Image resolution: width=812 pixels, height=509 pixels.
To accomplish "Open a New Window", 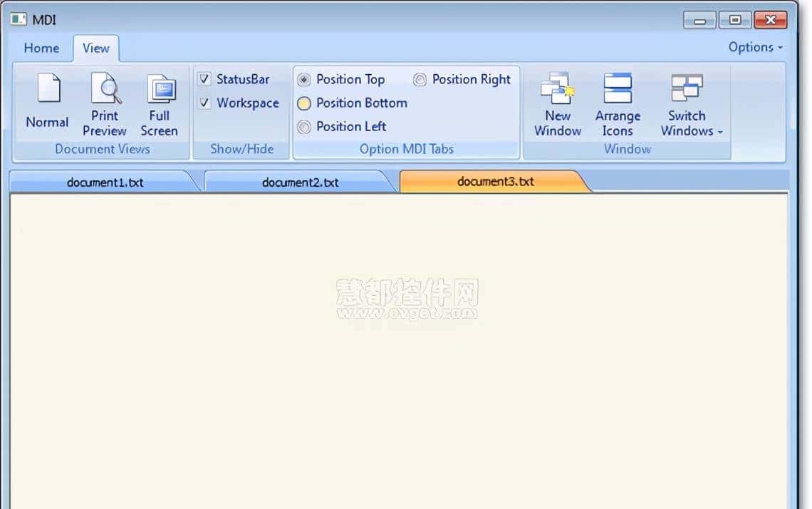I will tap(557, 89).
